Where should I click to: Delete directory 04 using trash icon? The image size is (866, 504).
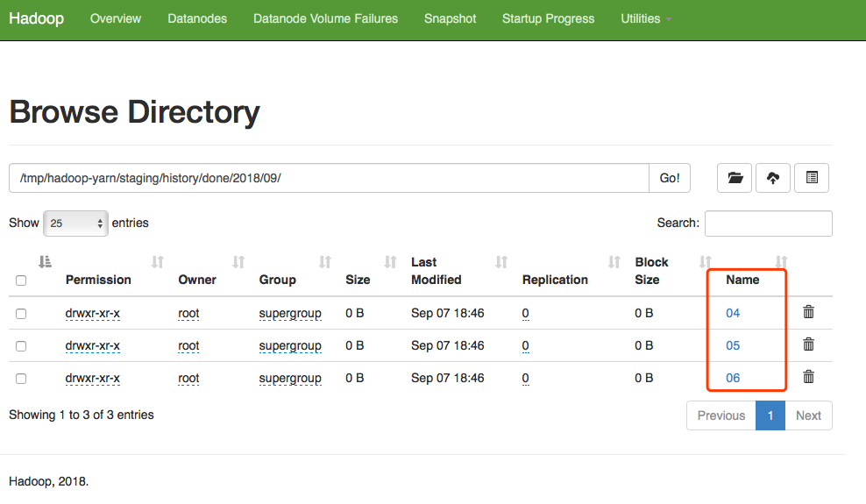click(809, 312)
